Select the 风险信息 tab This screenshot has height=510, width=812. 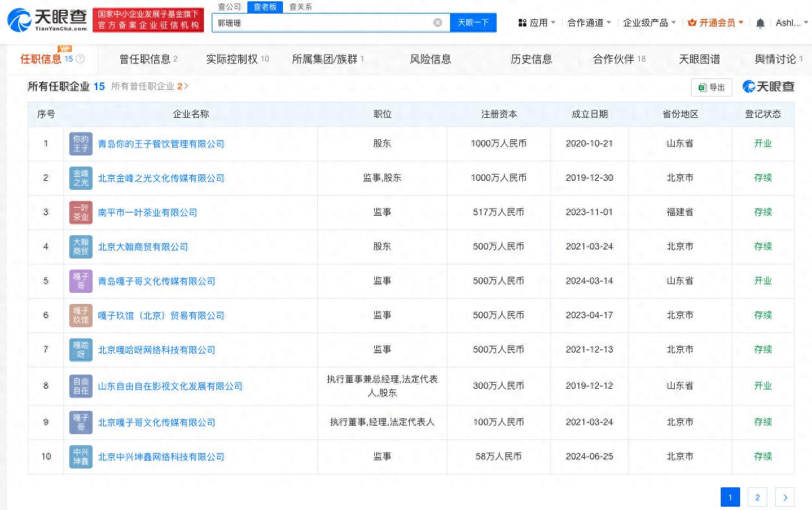pos(431,59)
